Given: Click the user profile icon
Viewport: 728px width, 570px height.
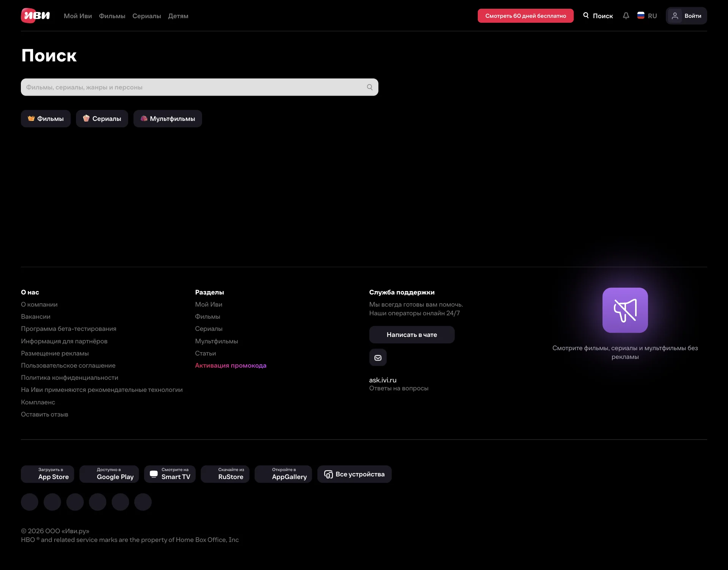Looking at the screenshot, I should 675,16.
